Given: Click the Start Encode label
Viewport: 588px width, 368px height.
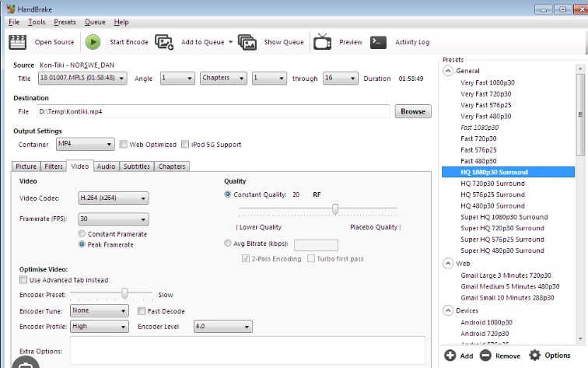Looking at the screenshot, I should tap(129, 42).
